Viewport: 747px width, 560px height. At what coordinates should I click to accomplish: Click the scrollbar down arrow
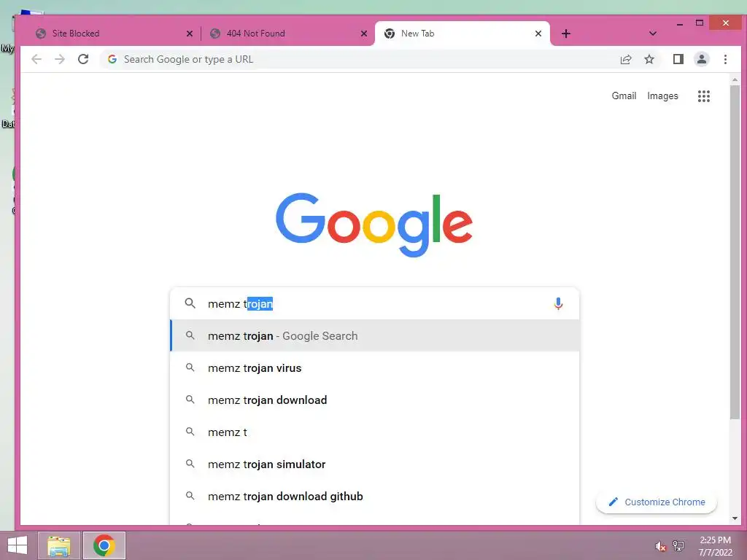click(x=735, y=518)
